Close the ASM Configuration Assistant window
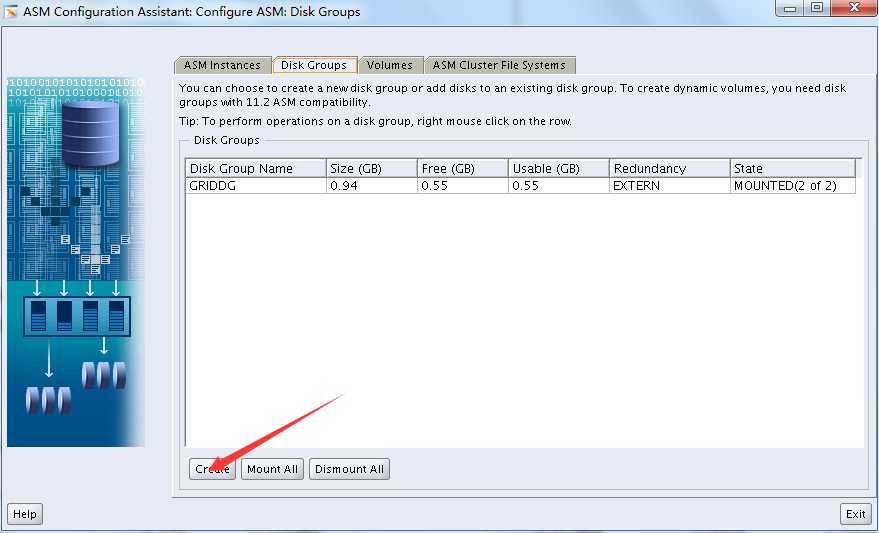 point(854,8)
